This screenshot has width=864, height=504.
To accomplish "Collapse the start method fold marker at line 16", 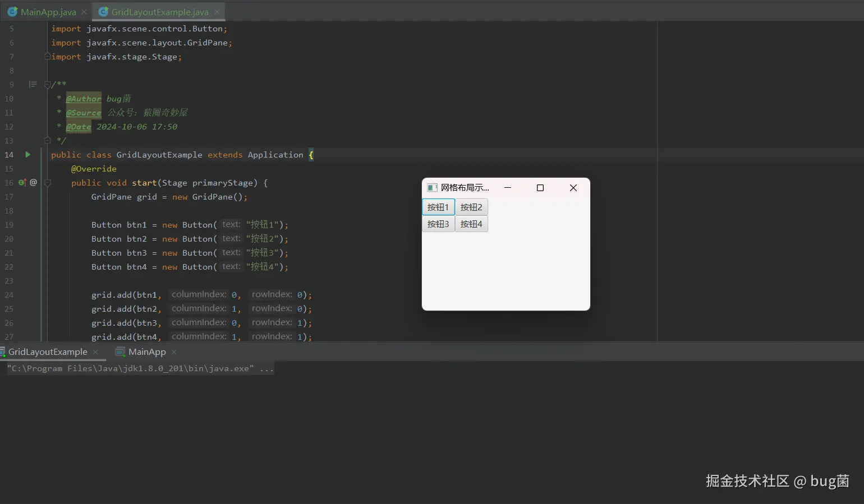I will 48,183.
